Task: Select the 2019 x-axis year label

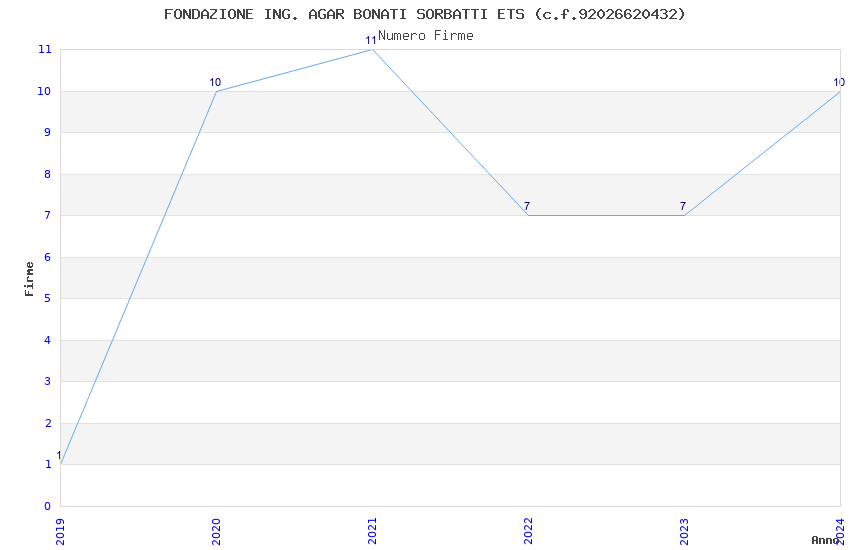Action: (x=60, y=532)
